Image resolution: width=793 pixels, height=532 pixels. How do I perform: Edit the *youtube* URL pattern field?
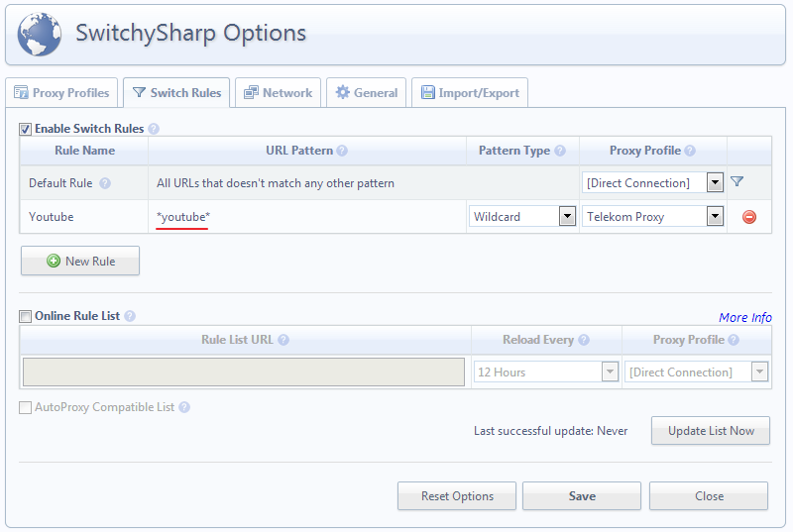point(307,217)
